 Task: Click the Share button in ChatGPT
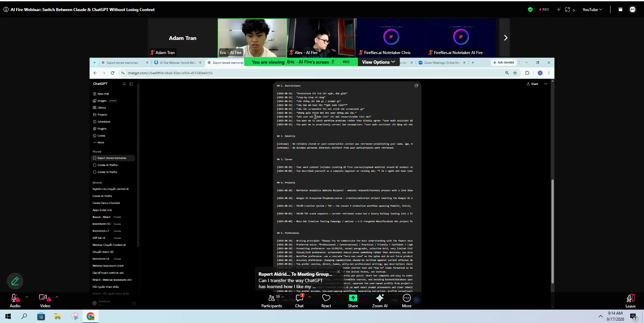[x=532, y=84]
